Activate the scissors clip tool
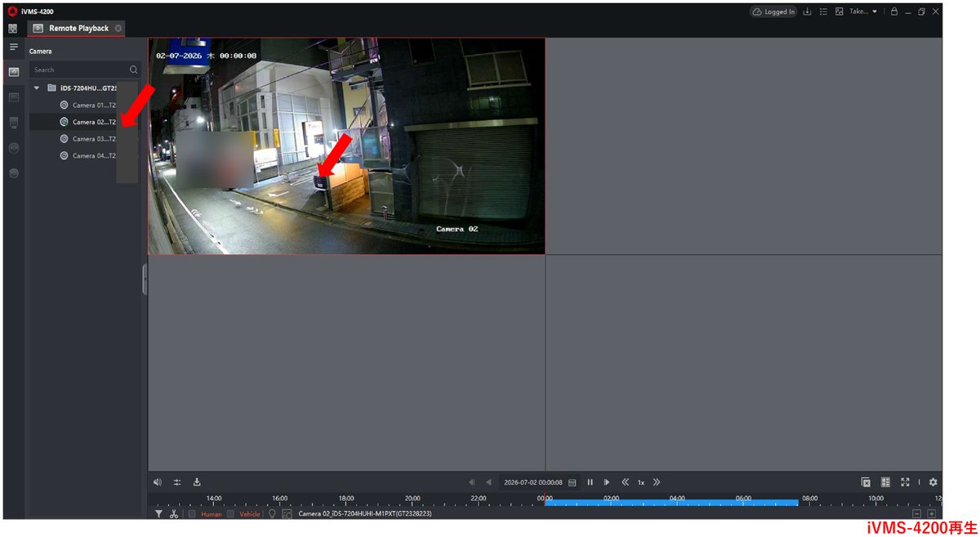This screenshot has height=537, width=980. point(174,514)
